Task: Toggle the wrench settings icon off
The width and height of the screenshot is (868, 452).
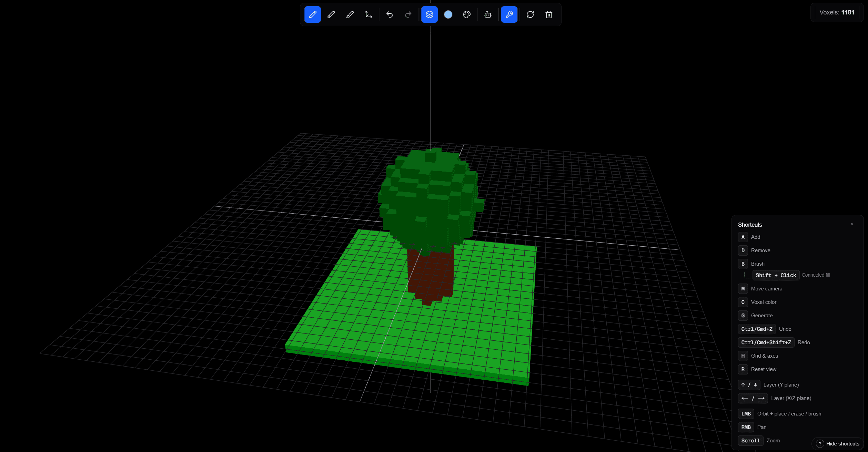Action: point(509,14)
